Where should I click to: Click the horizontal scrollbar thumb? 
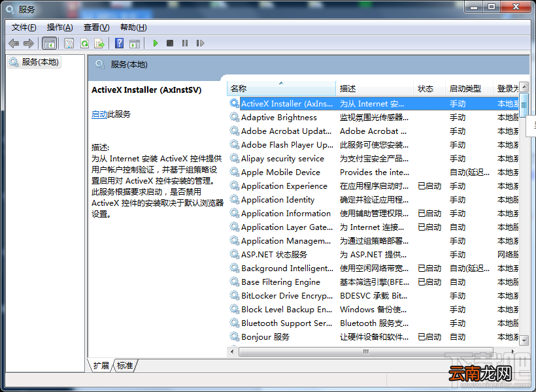[x=366, y=351]
